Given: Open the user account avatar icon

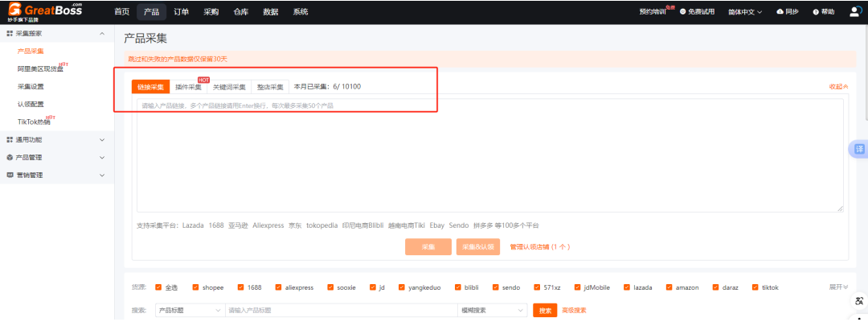Looking at the screenshot, I should point(854,11).
